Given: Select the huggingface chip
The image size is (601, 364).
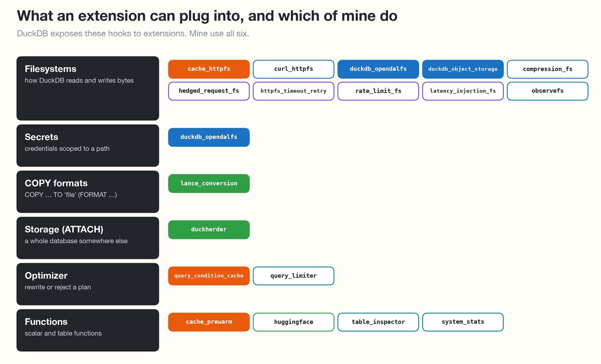Looking at the screenshot, I should click(x=294, y=322).
